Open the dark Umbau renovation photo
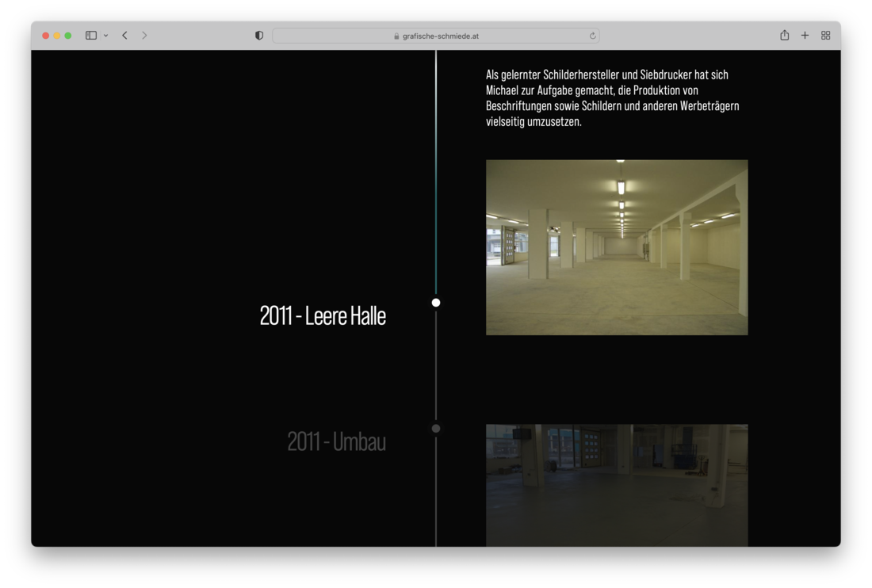Screen dimensions: 872x588 tap(617, 485)
